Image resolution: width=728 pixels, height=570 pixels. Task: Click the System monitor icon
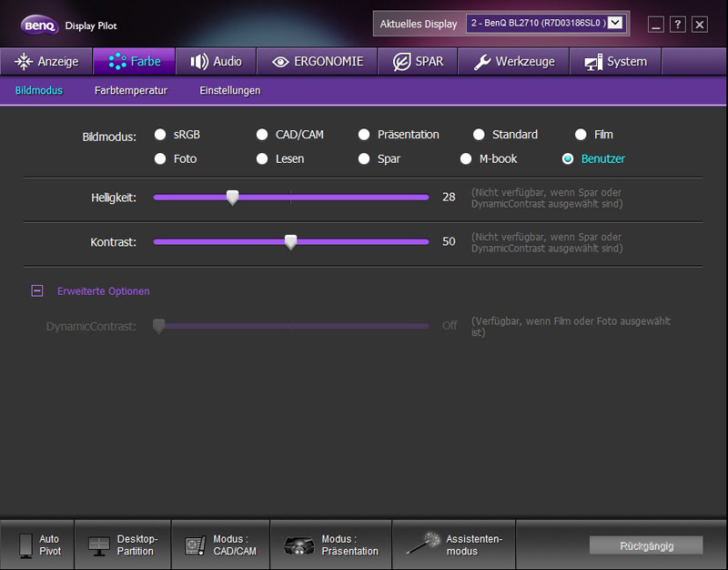click(593, 62)
